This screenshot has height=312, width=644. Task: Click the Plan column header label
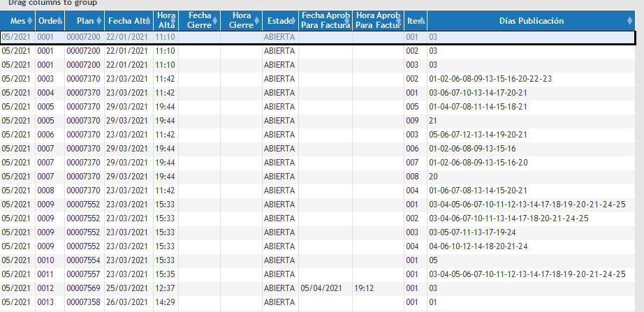[82, 21]
